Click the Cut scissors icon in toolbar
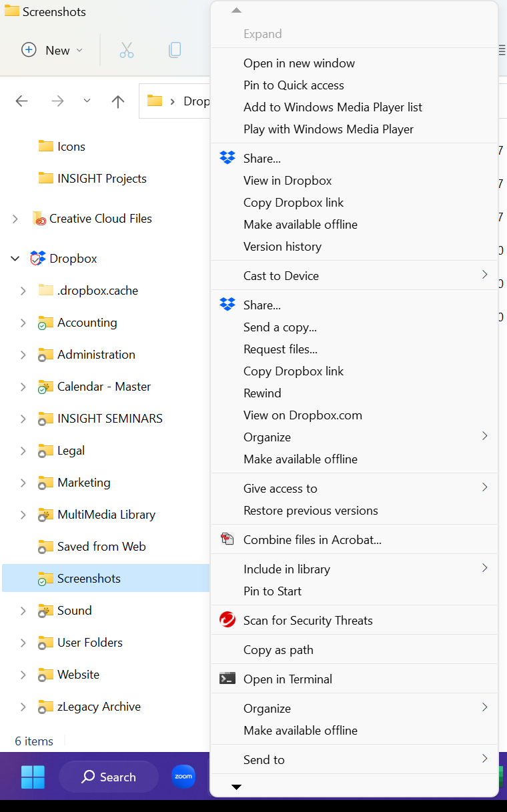 (127, 50)
